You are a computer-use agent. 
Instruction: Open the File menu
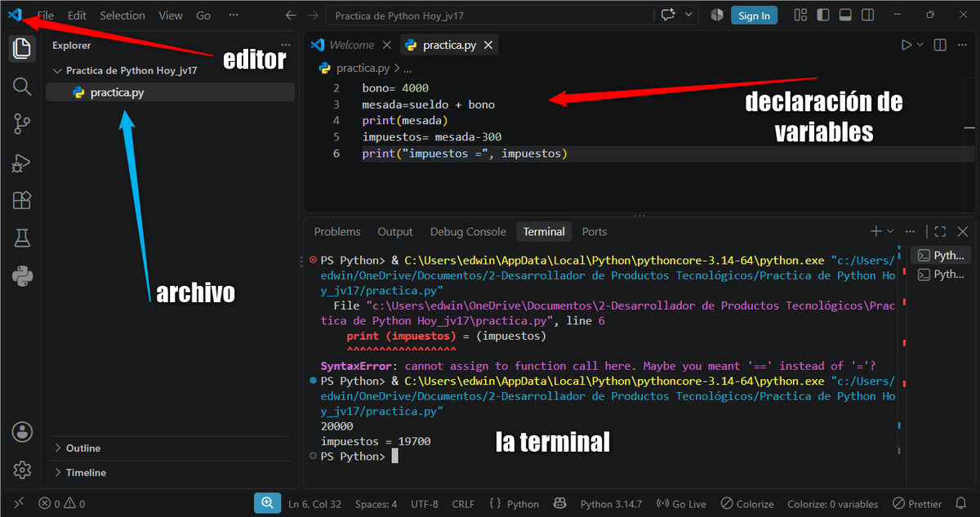coord(46,16)
